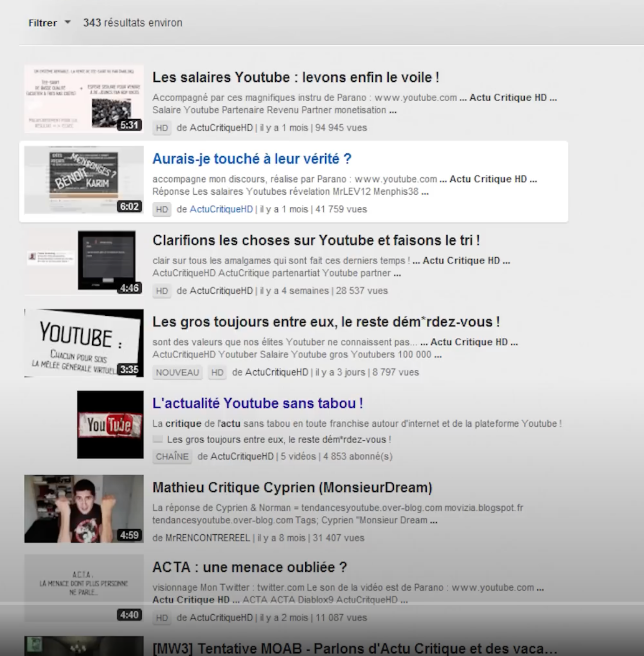This screenshot has height=656, width=644.
Task: Open the Filtrer dropdown
Action: pyautogui.click(x=49, y=23)
